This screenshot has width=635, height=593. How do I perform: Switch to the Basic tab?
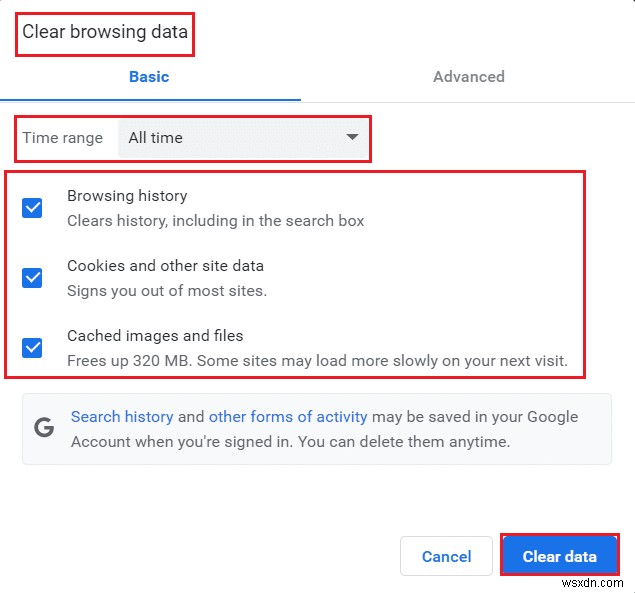click(x=149, y=77)
